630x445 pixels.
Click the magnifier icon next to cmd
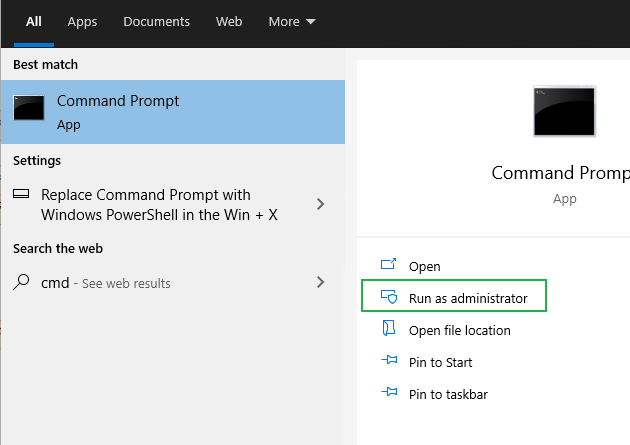(x=21, y=283)
